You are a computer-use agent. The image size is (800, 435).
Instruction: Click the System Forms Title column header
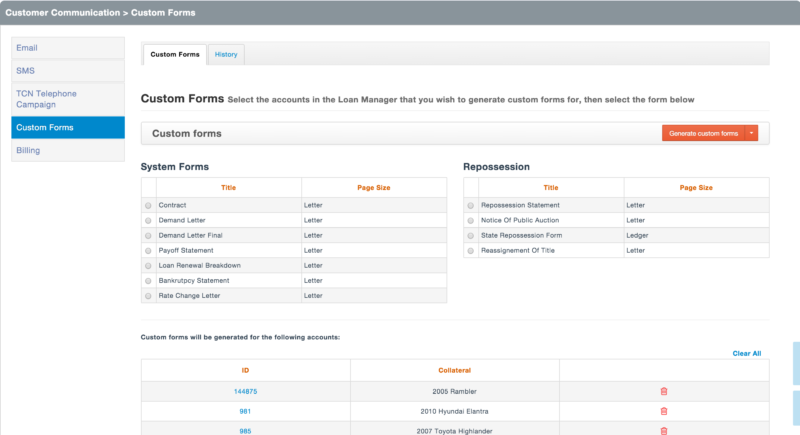click(x=229, y=188)
